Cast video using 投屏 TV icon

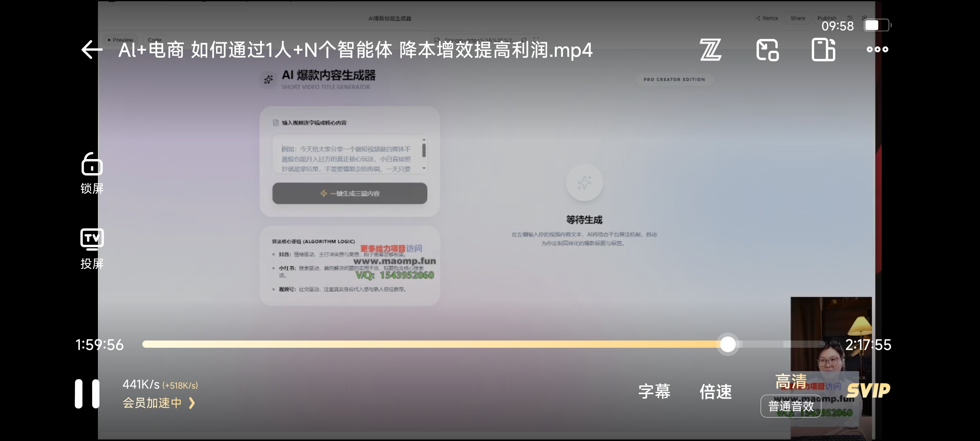click(x=92, y=249)
